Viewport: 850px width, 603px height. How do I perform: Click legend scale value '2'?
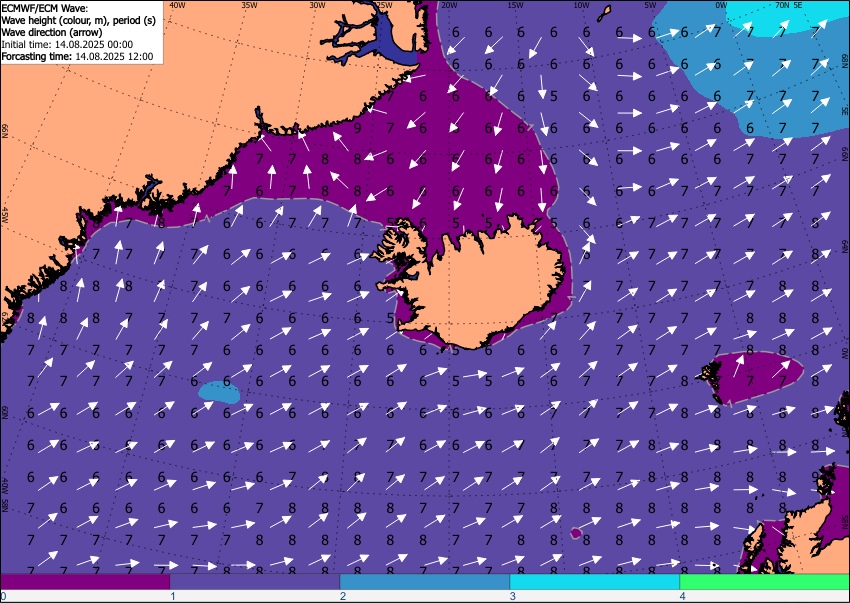click(x=343, y=596)
